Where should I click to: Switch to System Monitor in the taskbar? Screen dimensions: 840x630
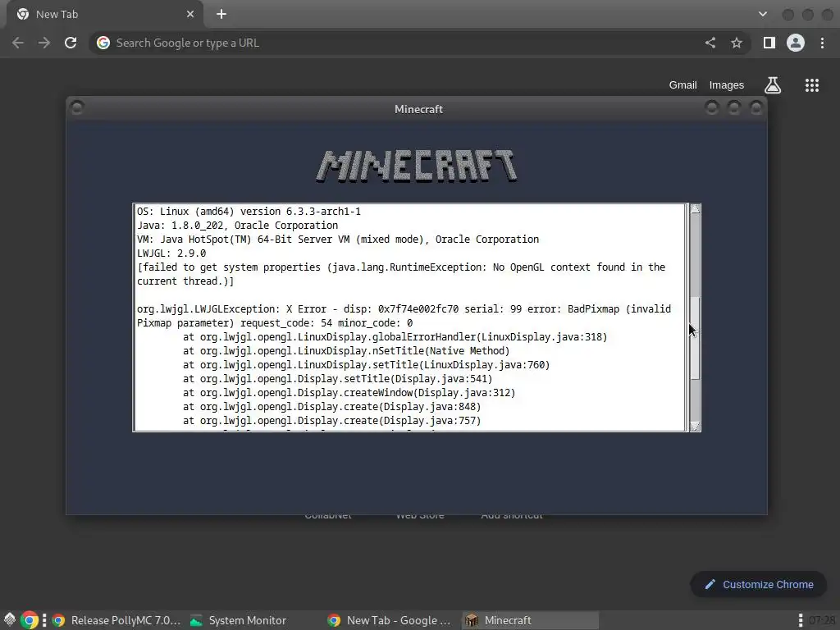239,620
